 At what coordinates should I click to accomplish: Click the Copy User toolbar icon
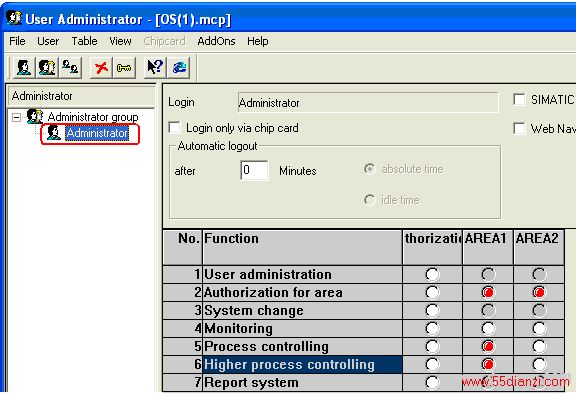point(70,68)
